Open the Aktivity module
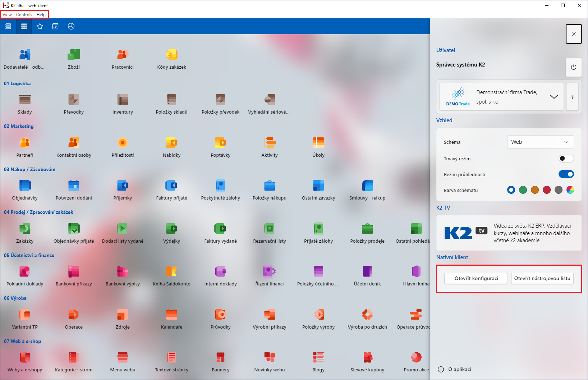588x380 pixels. (270, 143)
